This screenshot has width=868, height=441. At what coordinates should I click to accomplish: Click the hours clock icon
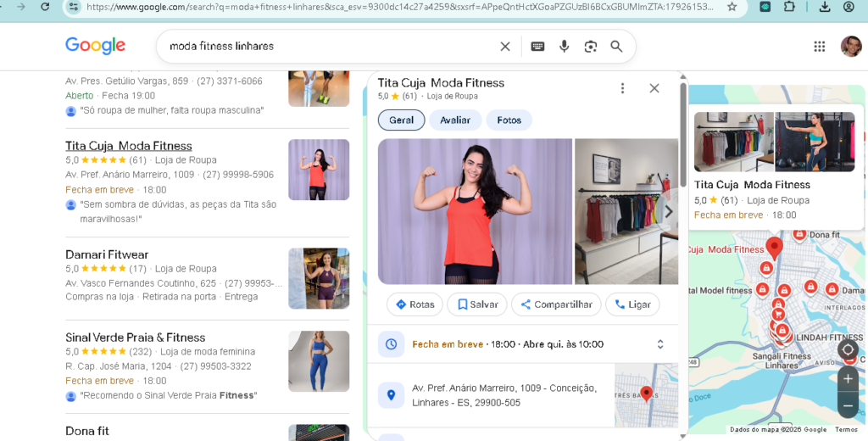(x=392, y=344)
